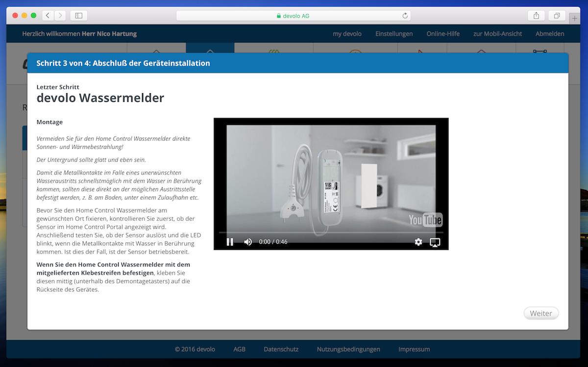Click the devolo AG address bar

pos(293,16)
